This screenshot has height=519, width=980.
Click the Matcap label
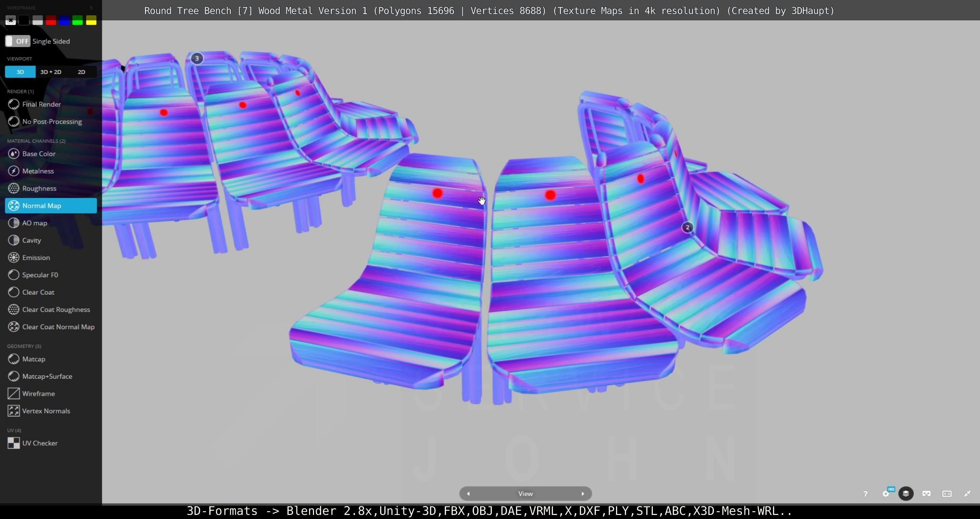(34, 359)
